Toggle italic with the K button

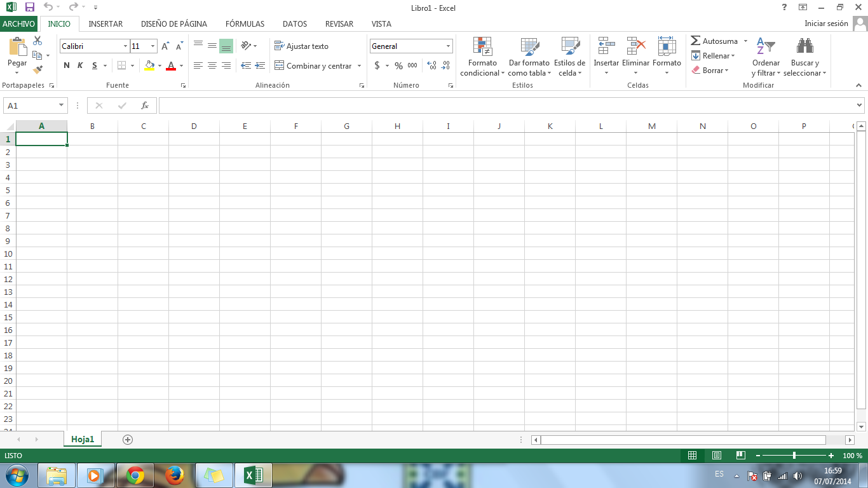79,65
